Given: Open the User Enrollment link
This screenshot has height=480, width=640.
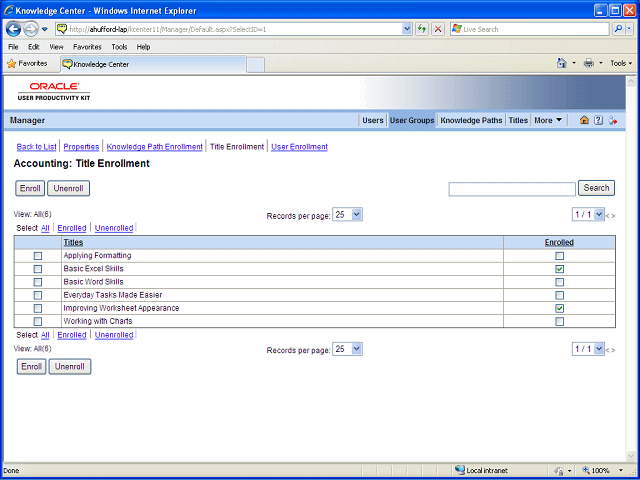Looking at the screenshot, I should (299, 147).
